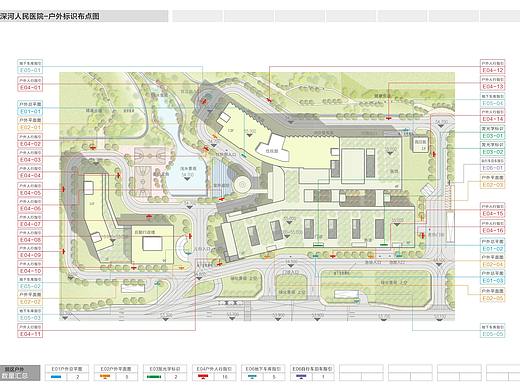Click the E05 legend heading text
This screenshot has height=390, width=520.
tap(263, 369)
